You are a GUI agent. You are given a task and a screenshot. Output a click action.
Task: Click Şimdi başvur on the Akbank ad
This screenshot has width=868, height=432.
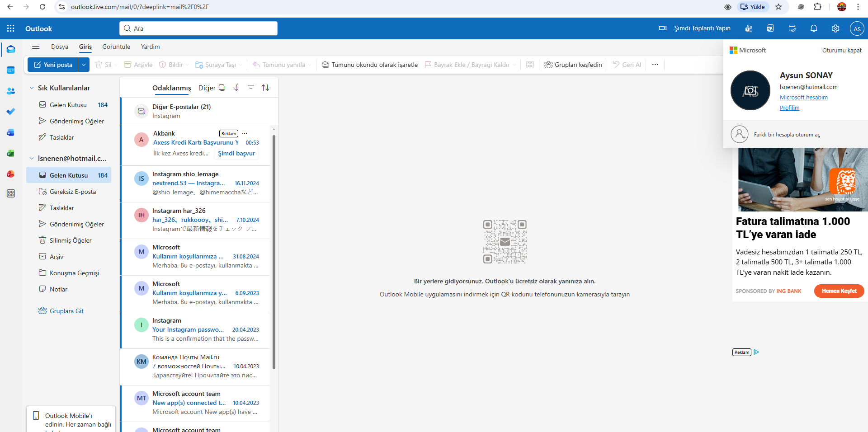pos(236,153)
